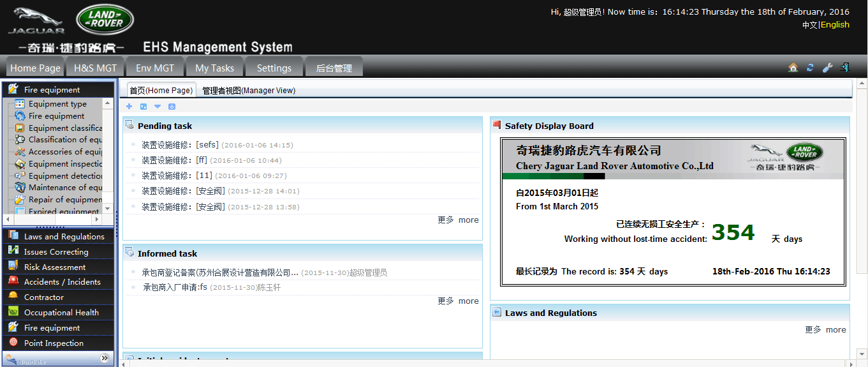Open the pending task labeled [sefs]
868x367 pixels.
tap(207, 145)
